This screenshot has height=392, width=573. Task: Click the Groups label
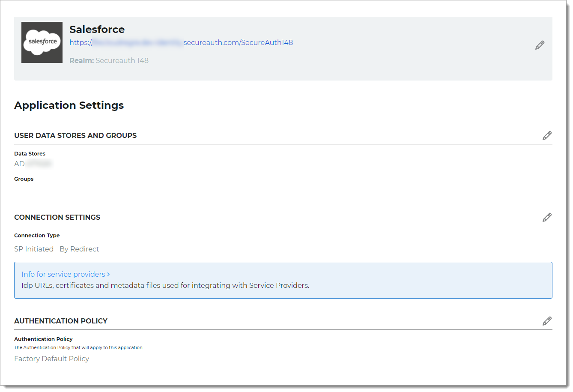[x=24, y=179]
